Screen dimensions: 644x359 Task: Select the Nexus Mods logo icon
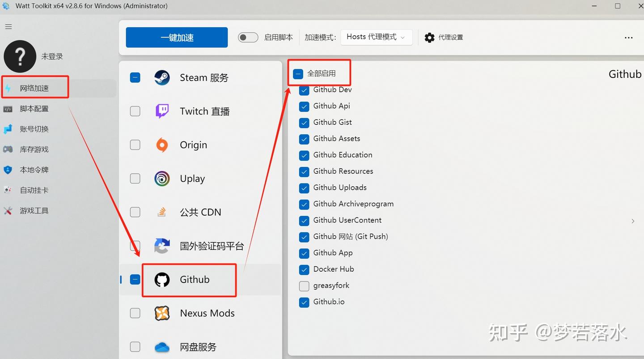click(162, 313)
